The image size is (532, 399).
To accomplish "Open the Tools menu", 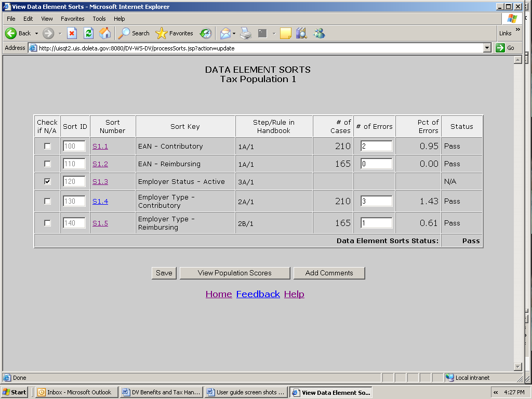I will [99, 19].
